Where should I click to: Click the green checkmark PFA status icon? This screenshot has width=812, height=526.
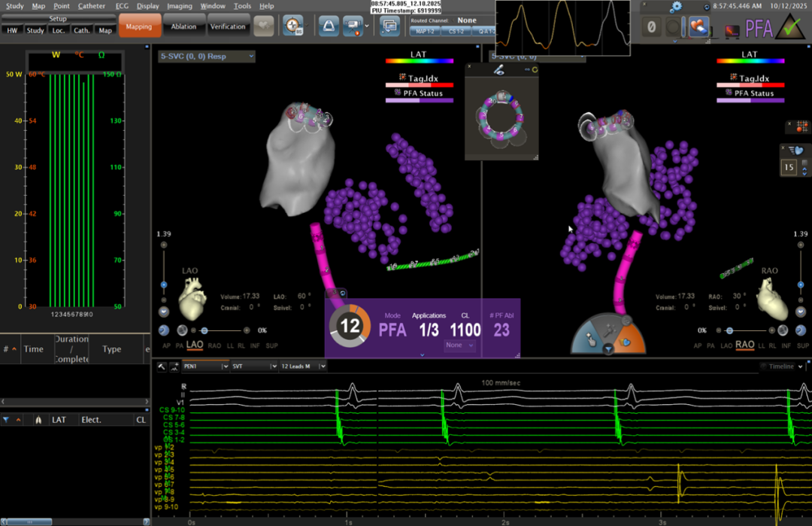pyautogui.click(x=790, y=27)
